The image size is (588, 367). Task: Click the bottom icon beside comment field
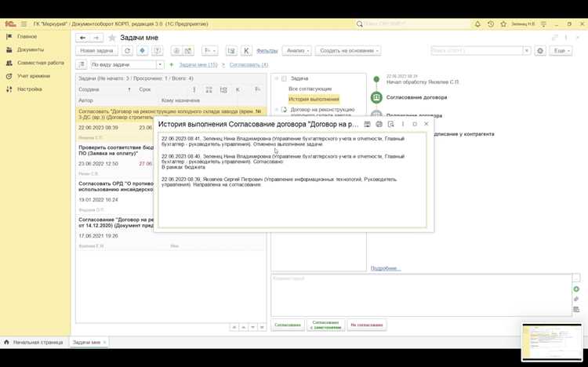coord(576,310)
